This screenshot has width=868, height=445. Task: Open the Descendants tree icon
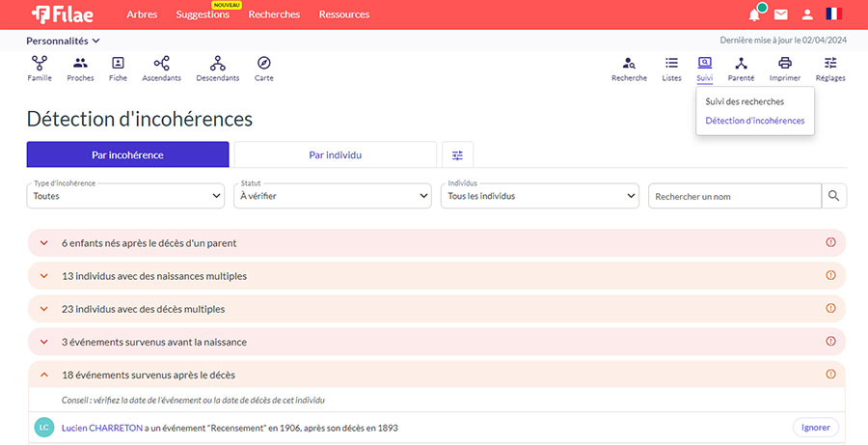click(217, 64)
